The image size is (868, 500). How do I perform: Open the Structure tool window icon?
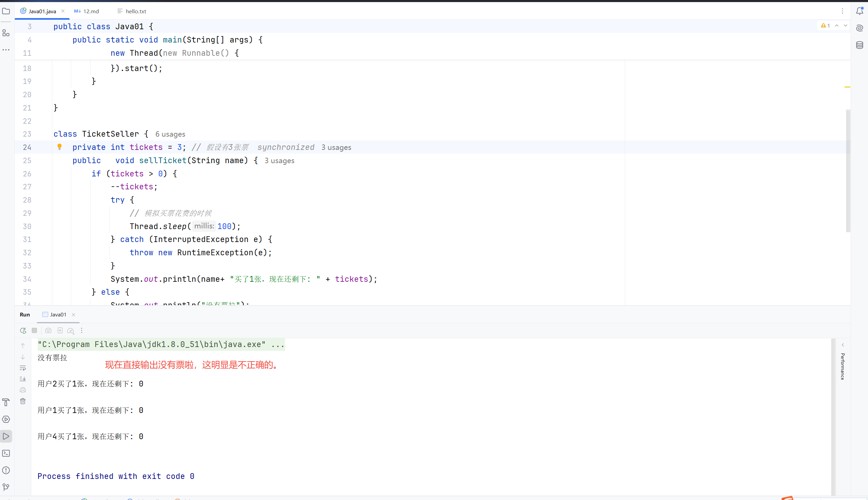pyautogui.click(x=6, y=33)
